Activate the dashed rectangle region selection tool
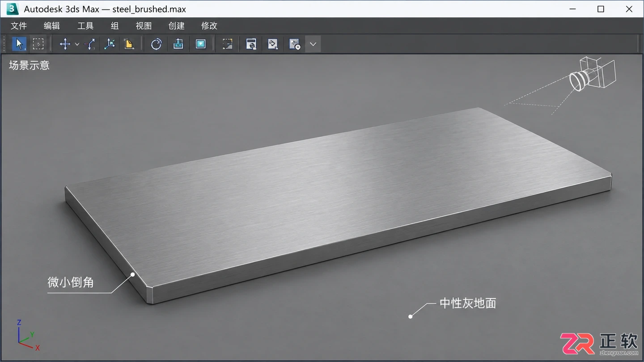The image size is (644, 362). pos(38,44)
